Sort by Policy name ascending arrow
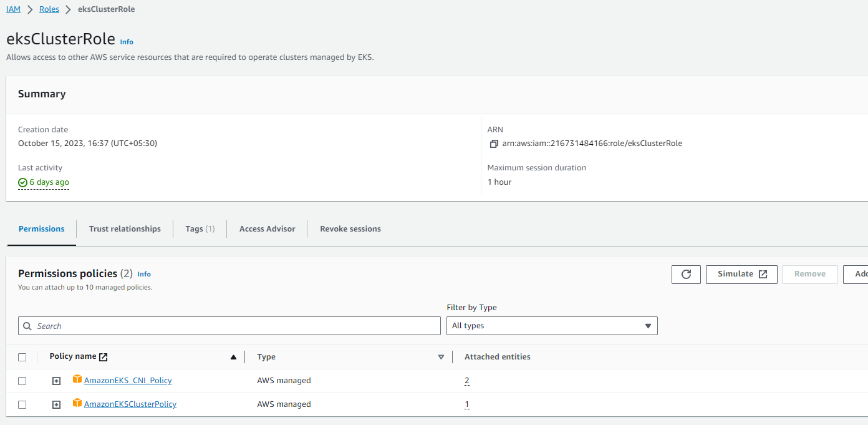Image resolution: width=868 pixels, height=425 pixels. click(233, 357)
